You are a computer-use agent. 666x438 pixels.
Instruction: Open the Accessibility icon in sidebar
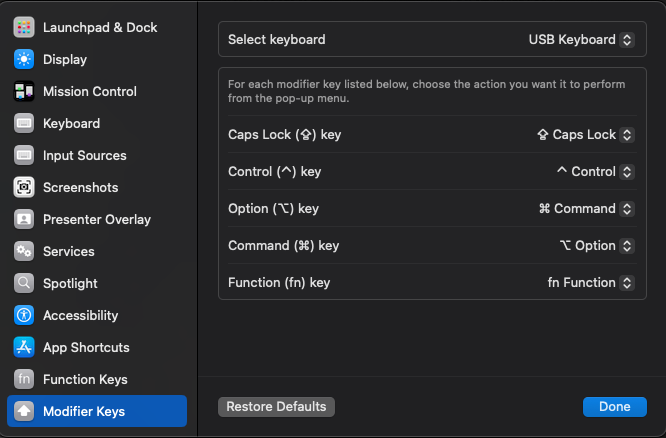point(24,315)
